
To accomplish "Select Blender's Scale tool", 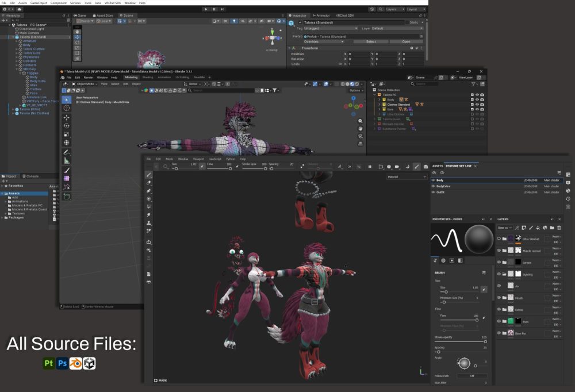I will (x=66, y=134).
